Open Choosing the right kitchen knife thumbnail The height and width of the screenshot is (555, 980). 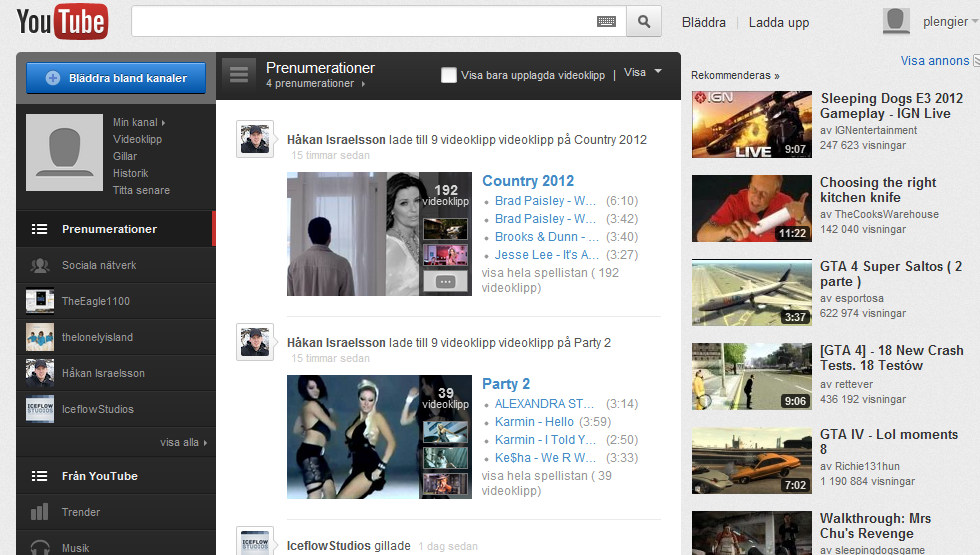tap(752, 208)
